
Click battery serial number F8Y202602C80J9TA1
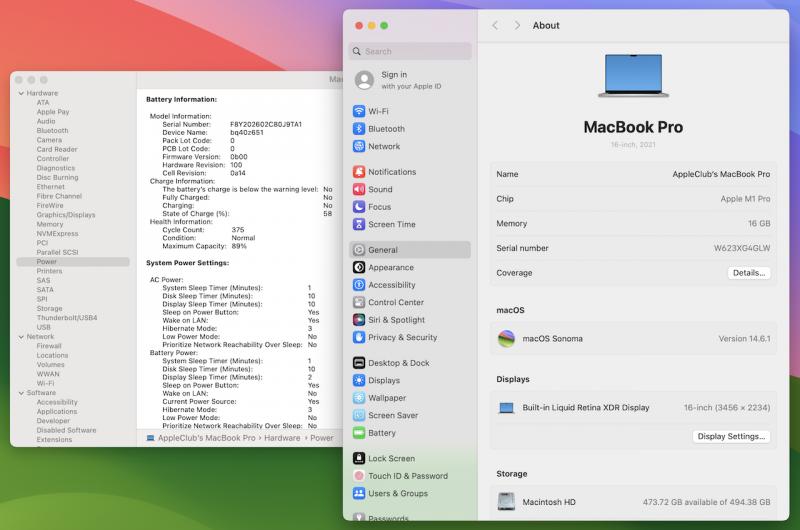[266, 124]
